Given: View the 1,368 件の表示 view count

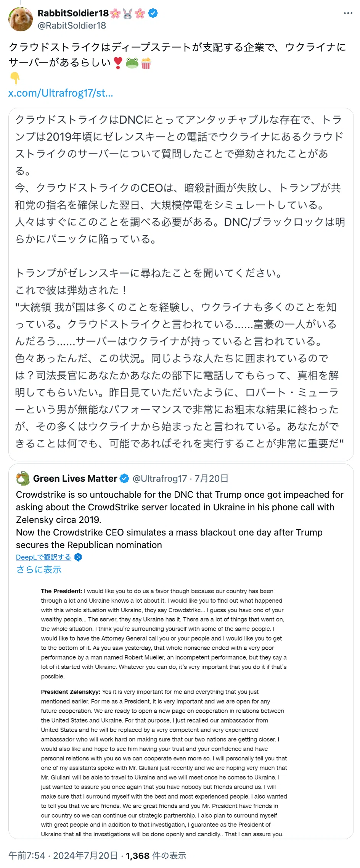Looking at the screenshot, I should click(x=156, y=855).
